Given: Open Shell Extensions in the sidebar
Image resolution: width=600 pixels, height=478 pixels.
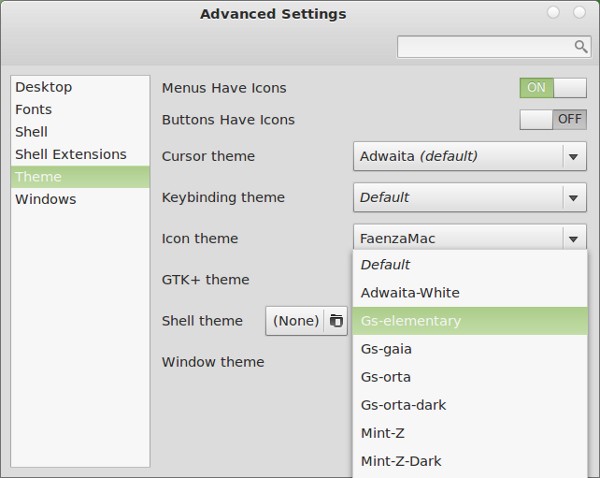Looking at the screenshot, I should pyautogui.click(x=71, y=155).
